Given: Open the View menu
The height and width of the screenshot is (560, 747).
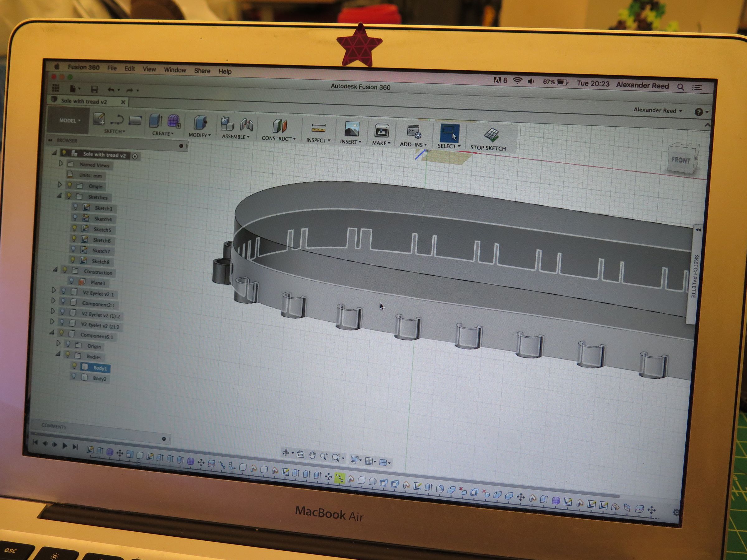Looking at the screenshot, I should 149,69.
